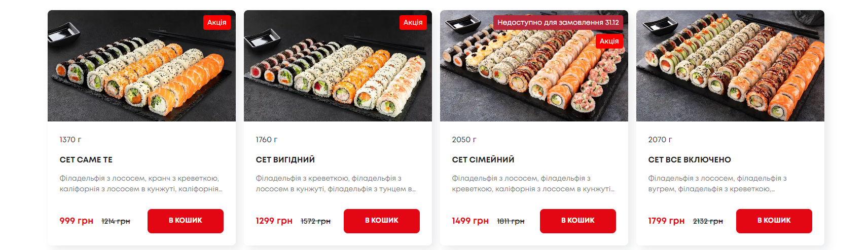Viewport: 868px width, 250px height.
Task: Click the 'Недоступно для замовлення 31.12' label
Action: pos(558,22)
